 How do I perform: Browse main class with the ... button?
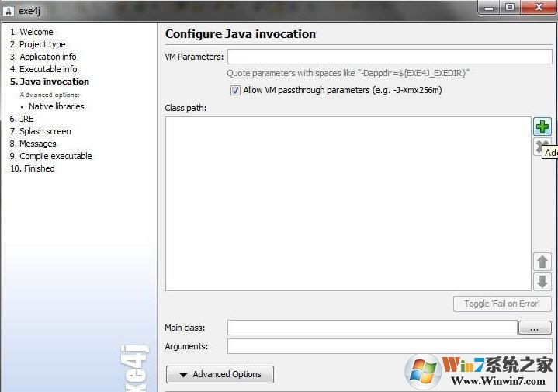tap(535, 328)
